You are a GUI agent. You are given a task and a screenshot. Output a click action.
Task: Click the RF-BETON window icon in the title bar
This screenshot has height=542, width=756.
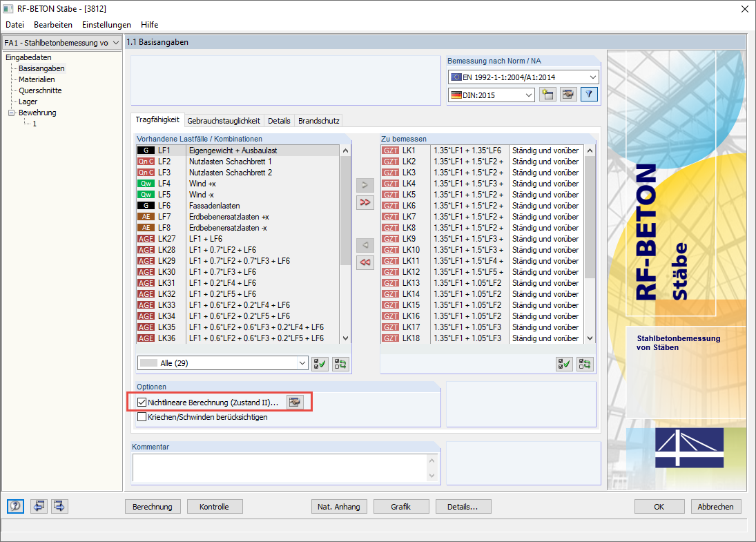(x=8, y=9)
